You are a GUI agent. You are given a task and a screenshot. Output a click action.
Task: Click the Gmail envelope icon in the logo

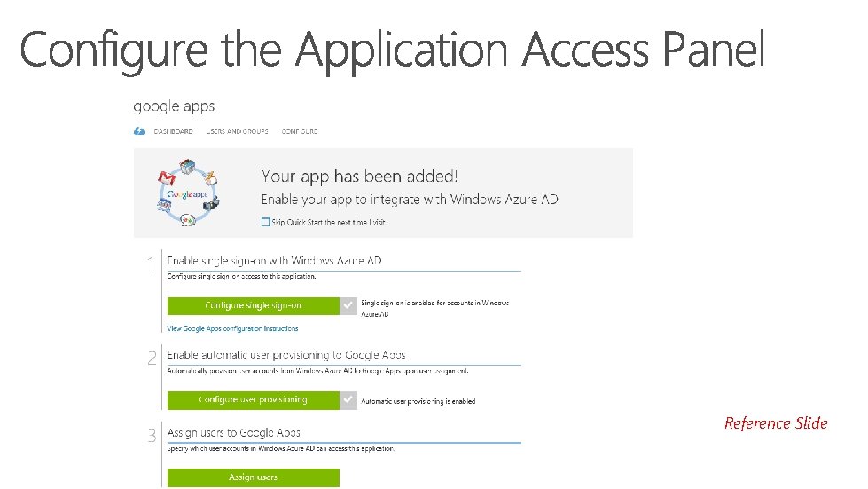coord(165,178)
